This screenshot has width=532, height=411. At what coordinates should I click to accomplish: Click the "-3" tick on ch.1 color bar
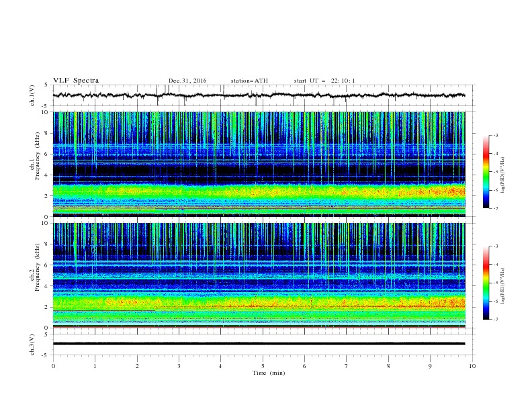coord(495,135)
